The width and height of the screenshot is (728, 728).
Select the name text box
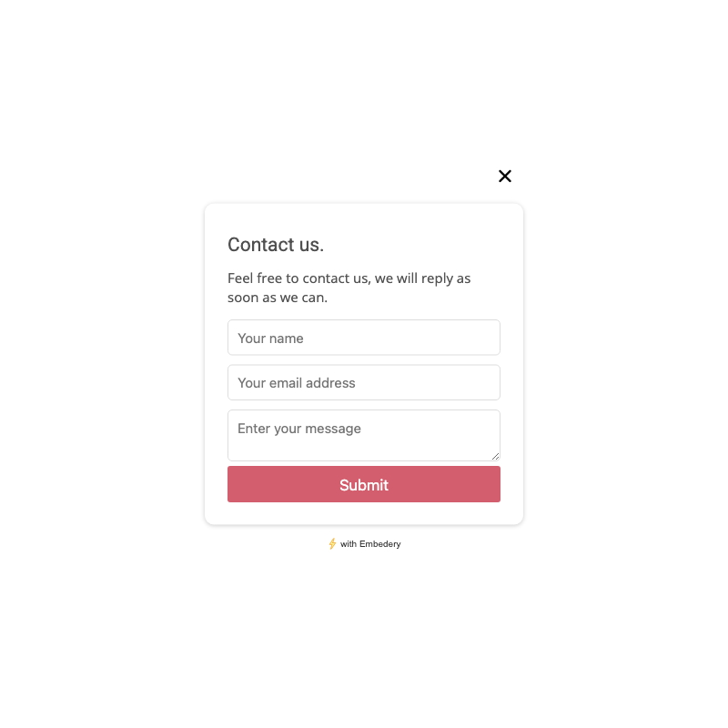click(363, 338)
